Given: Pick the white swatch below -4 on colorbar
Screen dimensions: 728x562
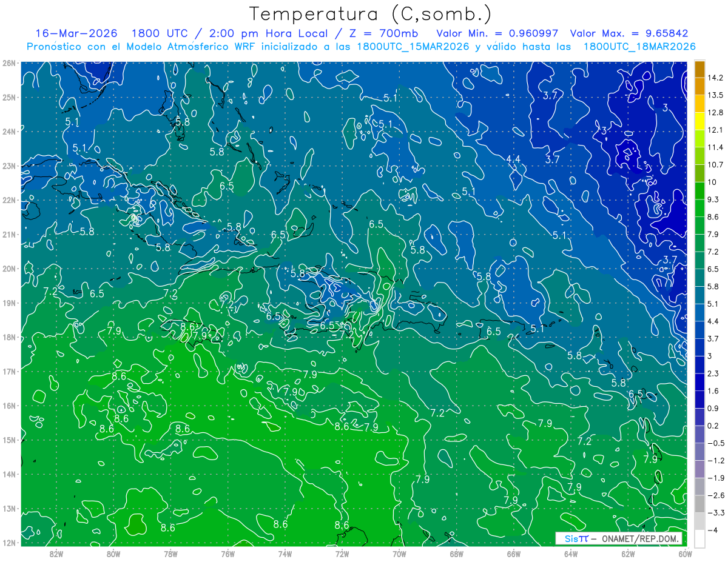Looking at the screenshot, I should (x=699, y=538).
